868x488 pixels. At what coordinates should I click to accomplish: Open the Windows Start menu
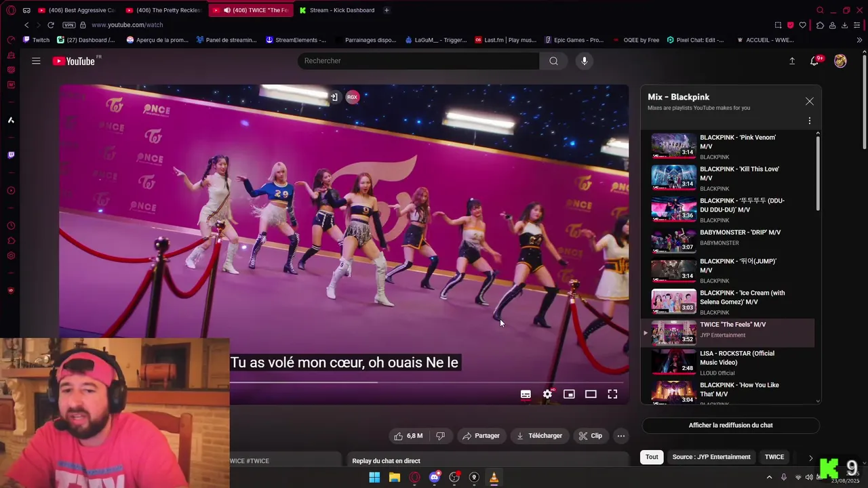(x=374, y=477)
